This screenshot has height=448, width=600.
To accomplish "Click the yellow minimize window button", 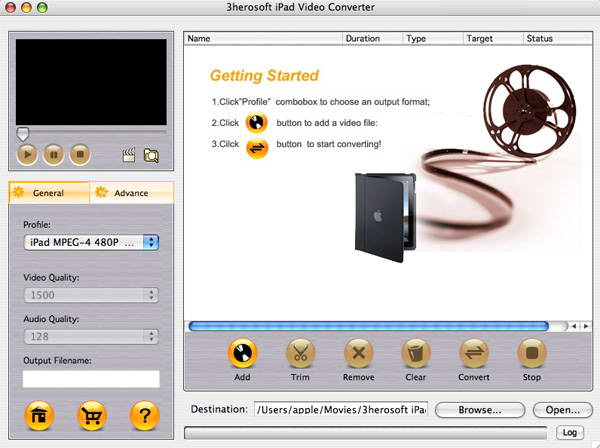I will pyautogui.click(x=26, y=7).
